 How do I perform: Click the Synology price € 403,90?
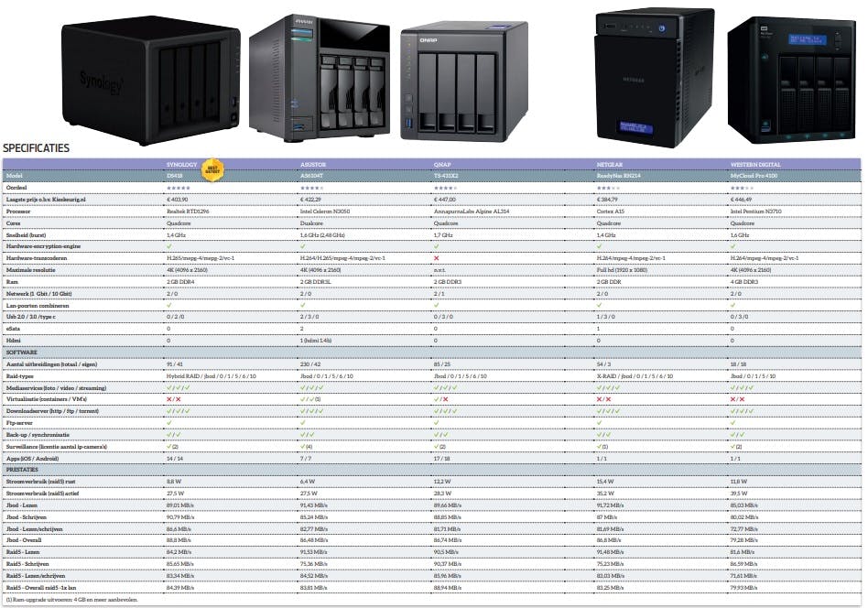click(177, 200)
